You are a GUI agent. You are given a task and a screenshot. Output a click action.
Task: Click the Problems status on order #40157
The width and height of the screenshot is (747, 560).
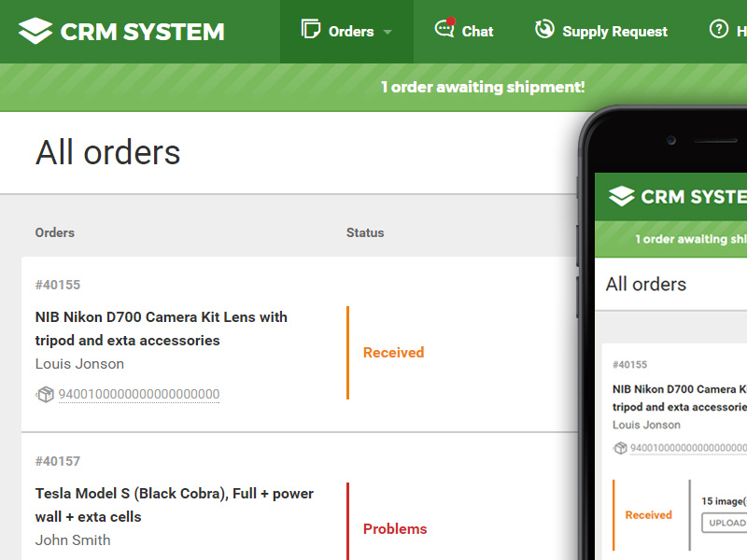coord(395,528)
